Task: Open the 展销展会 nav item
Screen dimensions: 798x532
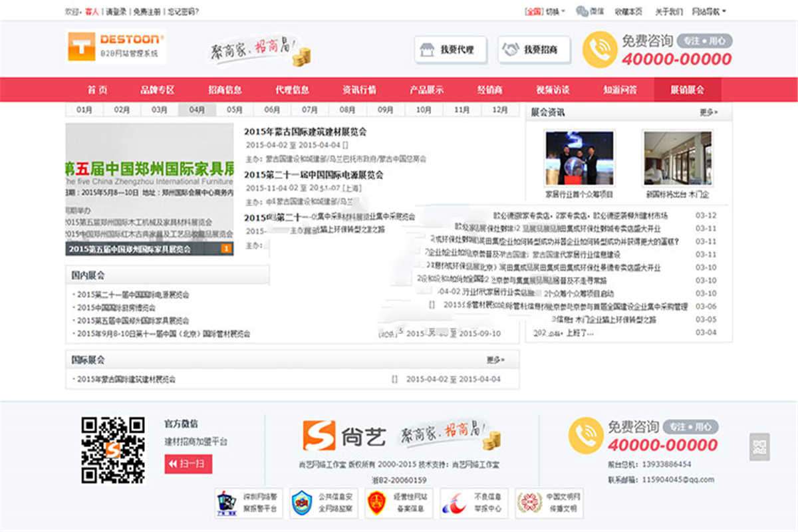Action: point(688,90)
